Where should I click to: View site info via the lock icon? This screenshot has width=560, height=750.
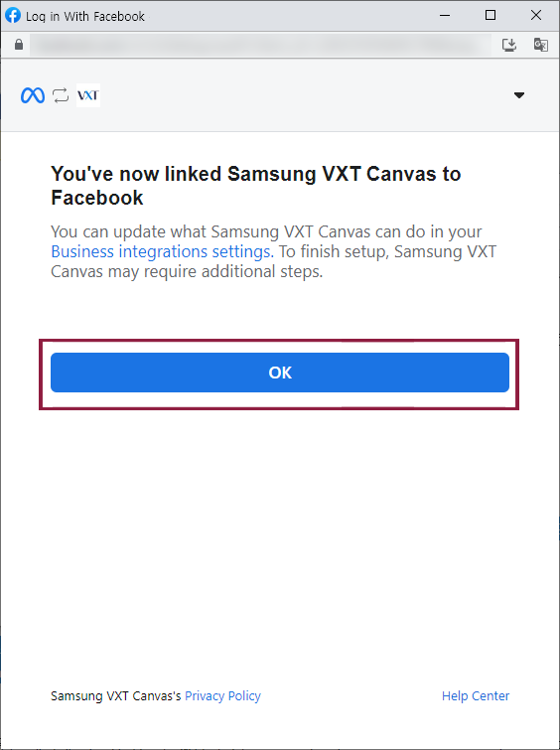coord(19,45)
